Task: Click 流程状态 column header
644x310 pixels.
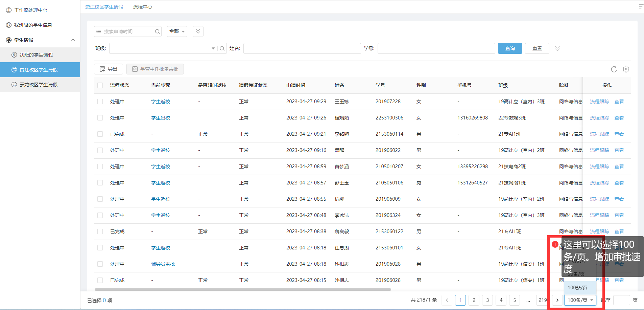Action: tap(120, 85)
